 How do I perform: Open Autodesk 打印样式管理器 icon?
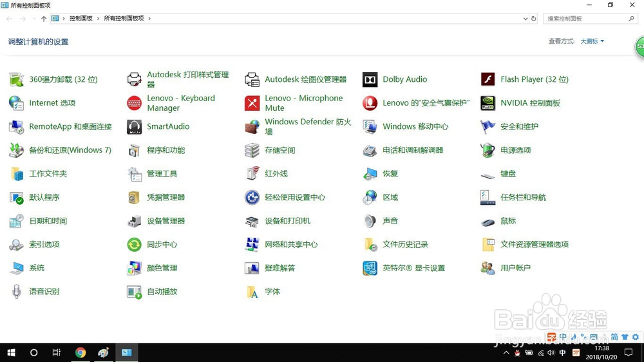coord(135,79)
